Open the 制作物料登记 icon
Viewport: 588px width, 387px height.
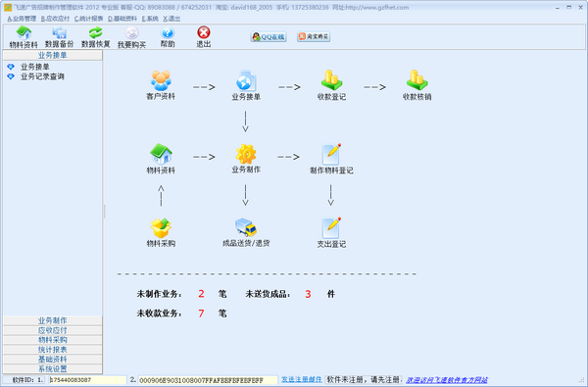(x=331, y=159)
